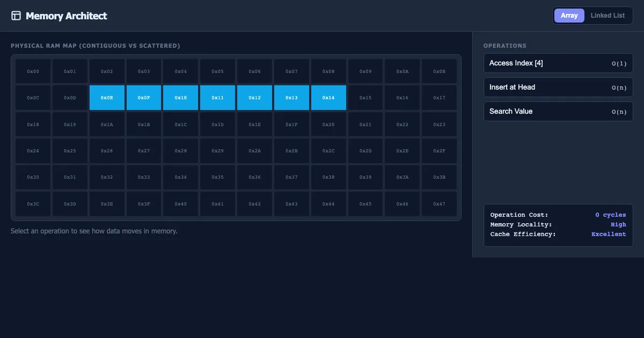Click the Memory Architect layout icon
Image resolution: width=644 pixels, height=338 pixels.
coord(16,16)
